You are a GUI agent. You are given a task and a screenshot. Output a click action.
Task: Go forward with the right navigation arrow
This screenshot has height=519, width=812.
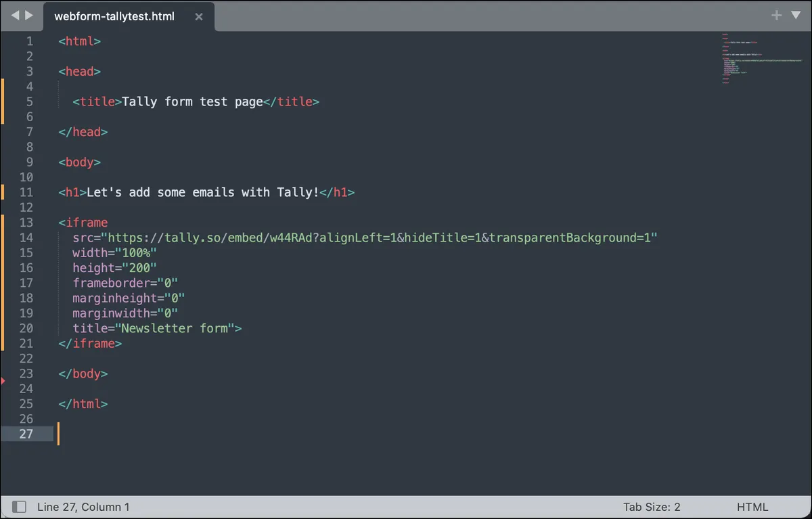pyautogui.click(x=28, y=15)
